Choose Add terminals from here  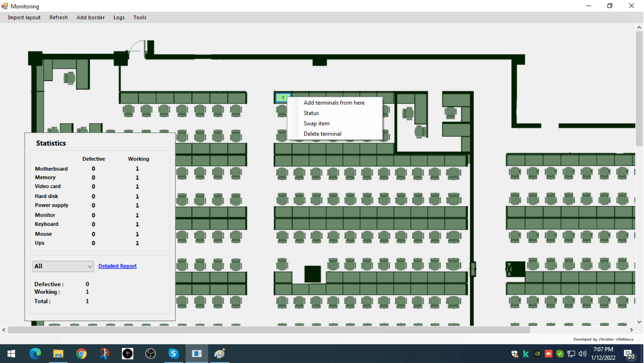[334, 102]
